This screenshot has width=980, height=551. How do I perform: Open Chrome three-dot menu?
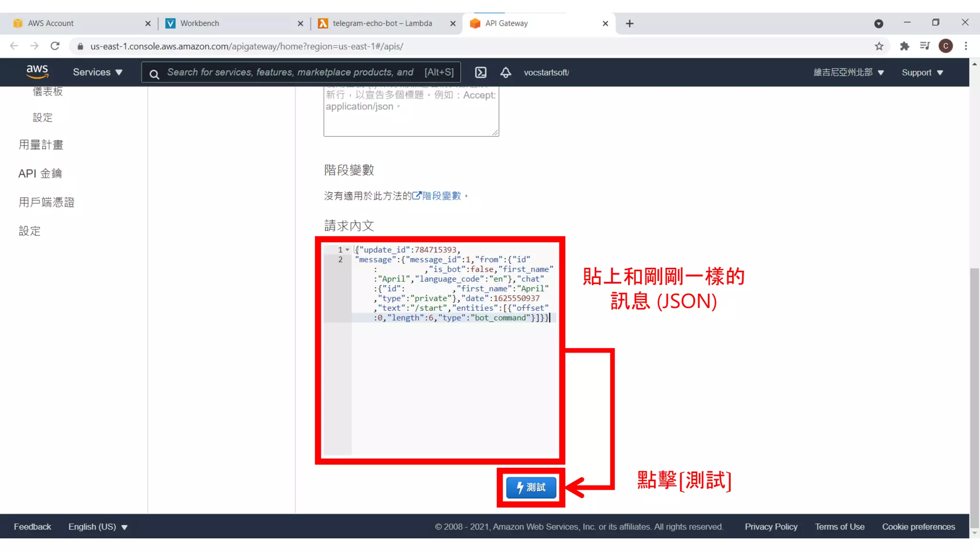[966, 46]
